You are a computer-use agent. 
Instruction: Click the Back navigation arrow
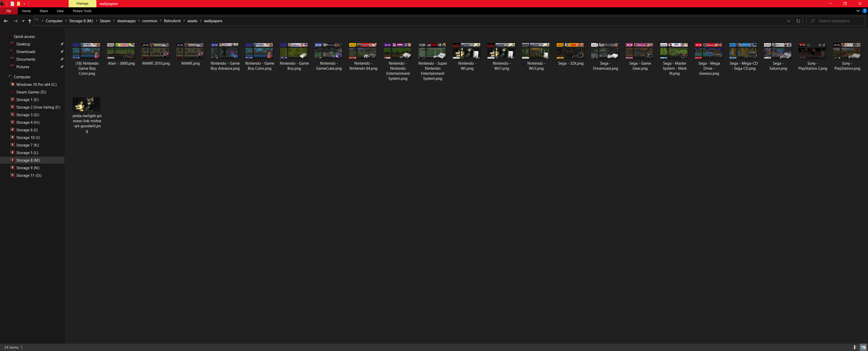(6, 21)
